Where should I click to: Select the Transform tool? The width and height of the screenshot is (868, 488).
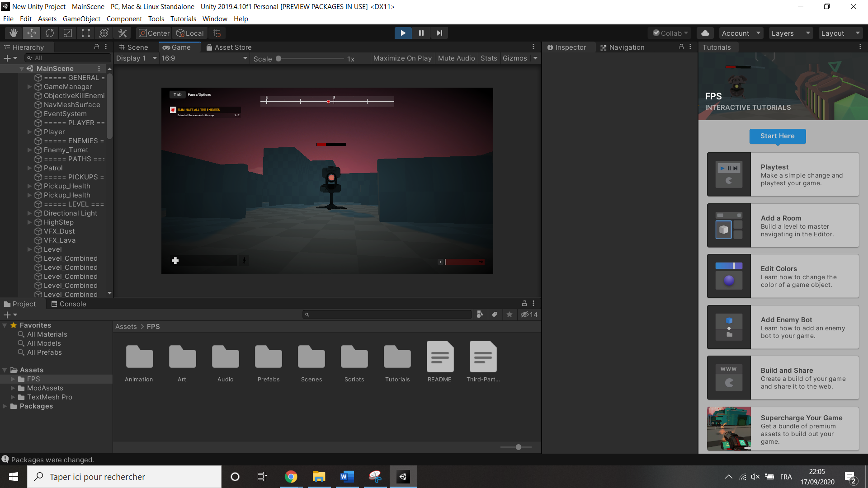click(104, 33)
